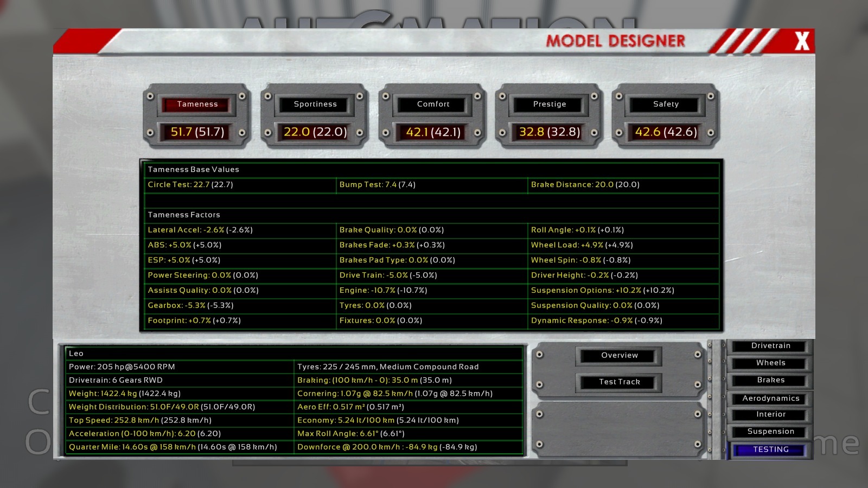The image size is (868, 488).
Task: Click the Safety 42.6 score display
Action: [x=666, y=132]
